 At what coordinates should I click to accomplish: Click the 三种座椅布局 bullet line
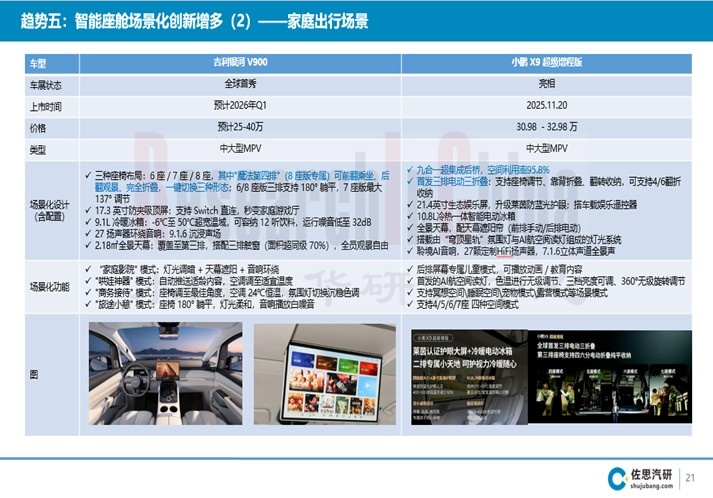(237, 187)
